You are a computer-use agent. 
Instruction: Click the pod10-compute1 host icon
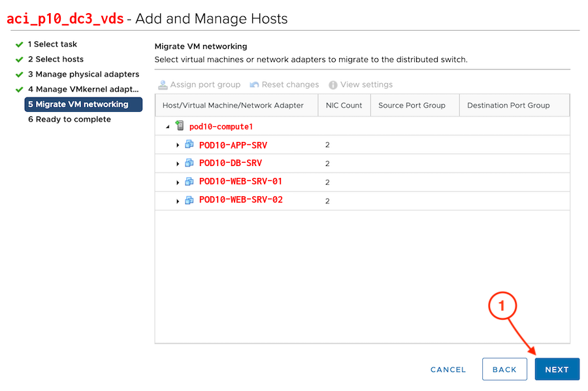(180, 126)
